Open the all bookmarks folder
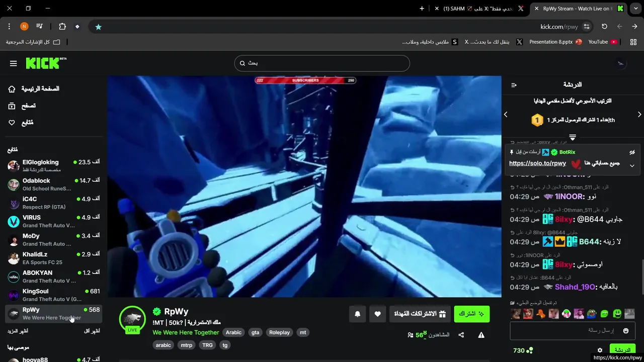Viewport: 644px width, 362px height. (33, 42)
